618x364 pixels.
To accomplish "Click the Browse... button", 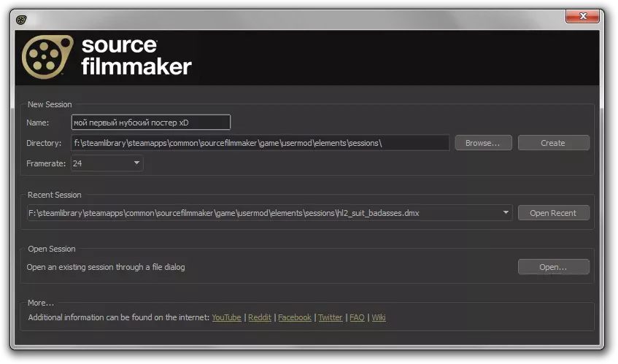I will pyautogui.click(x=483, y=143).
